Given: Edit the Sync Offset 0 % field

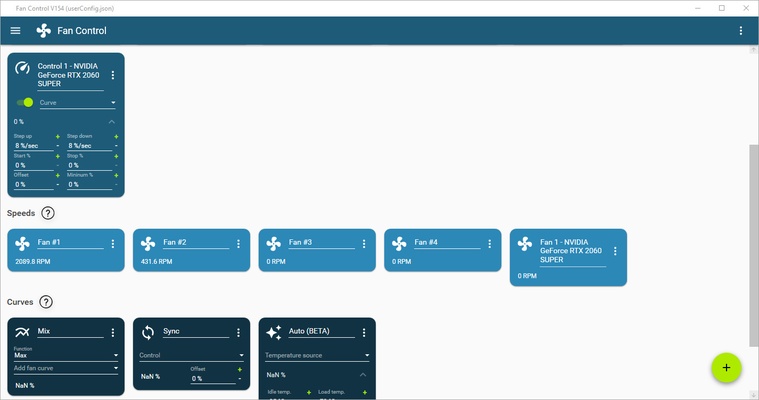Looking at the screenshot, I should [213, 379].
